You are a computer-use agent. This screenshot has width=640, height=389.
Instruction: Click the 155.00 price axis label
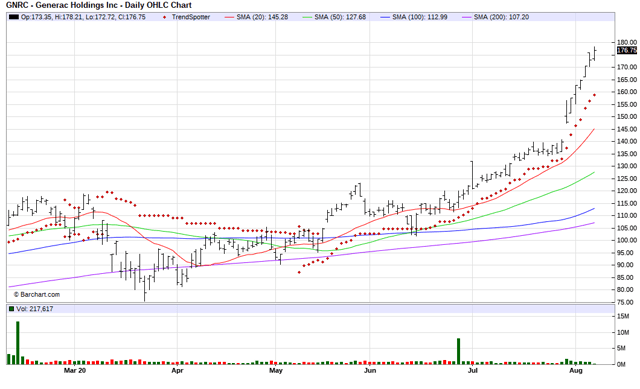tap(627, 104)
